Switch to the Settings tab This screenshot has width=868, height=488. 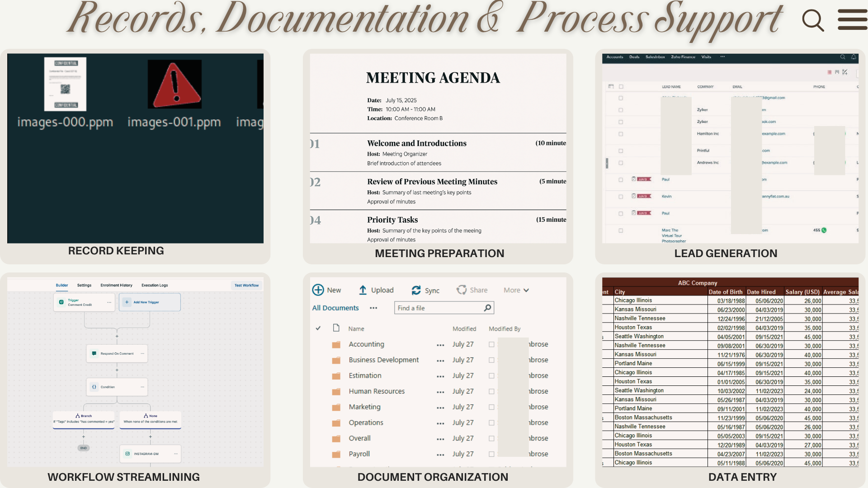coord(84,285)
